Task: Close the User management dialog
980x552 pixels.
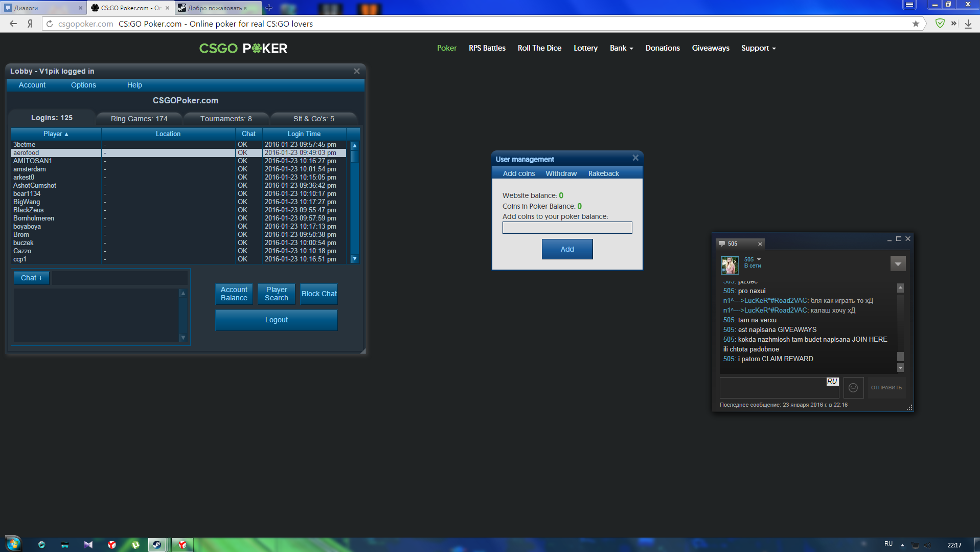Action: (x=635, y=158)
